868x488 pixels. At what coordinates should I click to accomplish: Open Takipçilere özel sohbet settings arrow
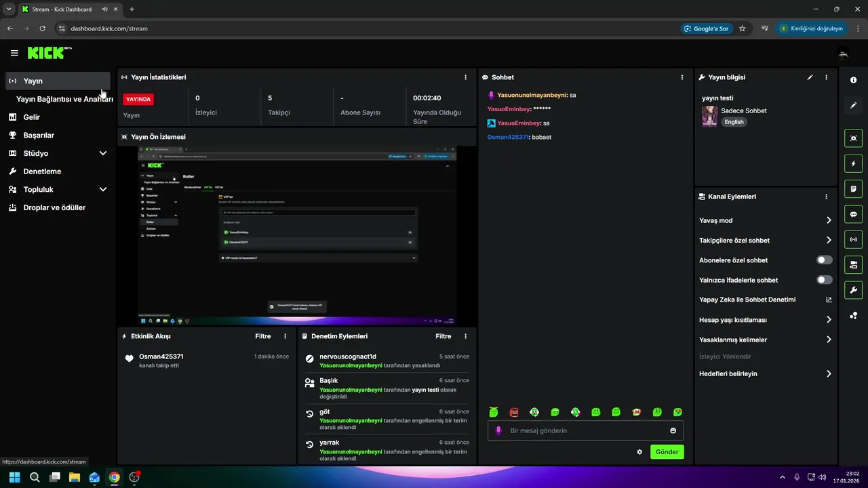(x=829, y=240)
